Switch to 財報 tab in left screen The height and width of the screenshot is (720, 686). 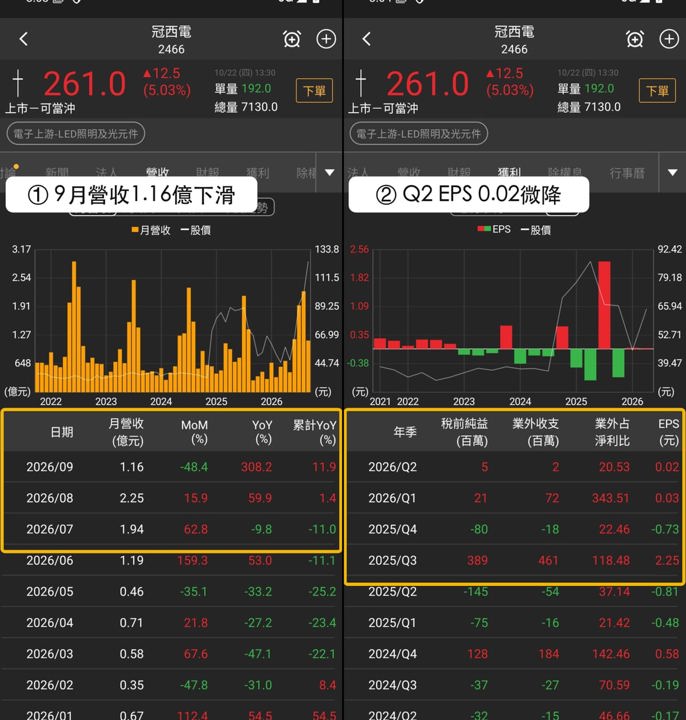coord(208,172)
